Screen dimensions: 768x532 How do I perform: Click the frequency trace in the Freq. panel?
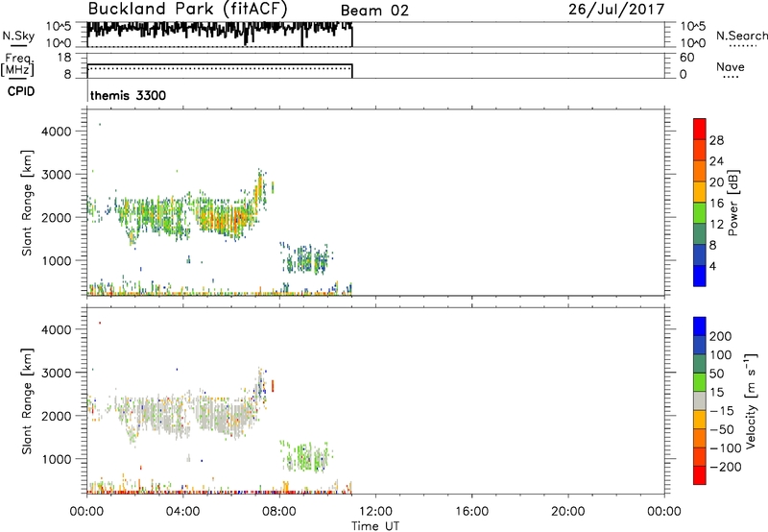pyautogui.click(x=220, y=70)
